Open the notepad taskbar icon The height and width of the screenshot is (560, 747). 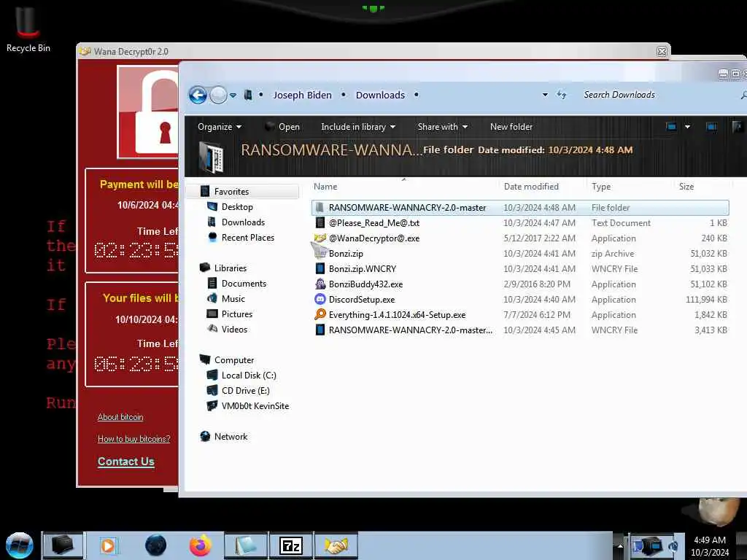(x=245, y=545)
